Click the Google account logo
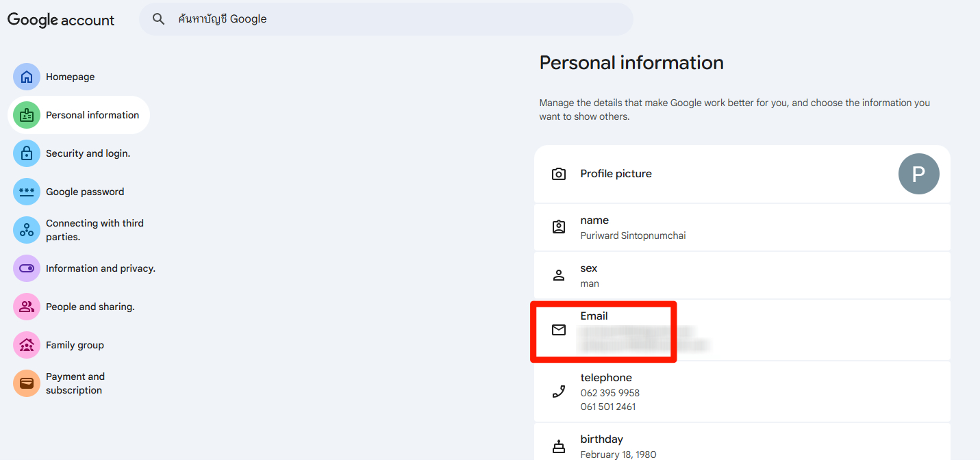This screenshot has height=462, width=980. coord(60,19)
